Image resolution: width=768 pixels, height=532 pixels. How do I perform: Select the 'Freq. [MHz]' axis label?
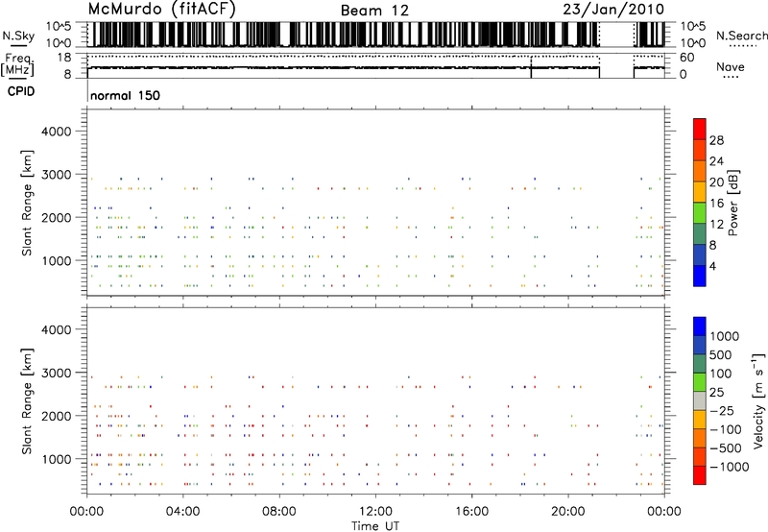(17, 64)
